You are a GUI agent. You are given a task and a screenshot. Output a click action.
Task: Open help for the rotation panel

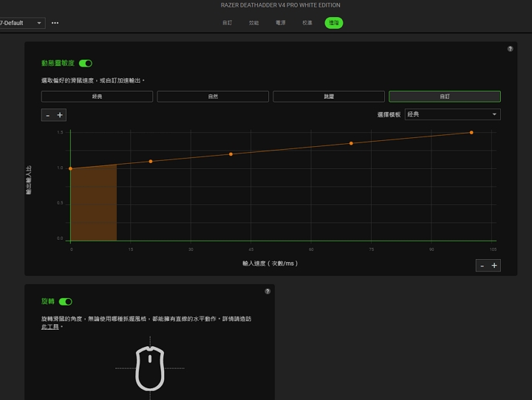click(x=267, y=292)
